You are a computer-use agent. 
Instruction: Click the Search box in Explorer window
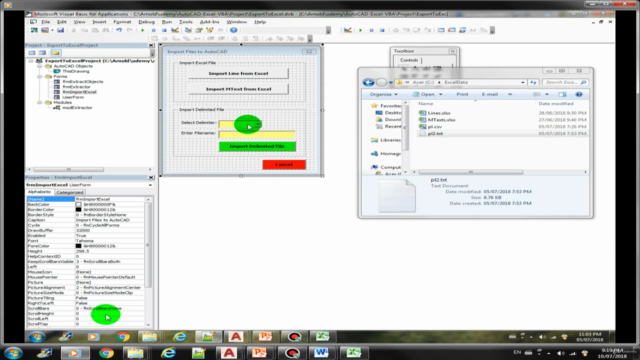pos(566,82)
